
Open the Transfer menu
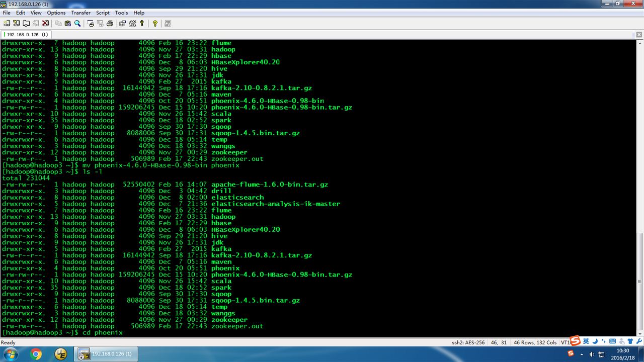click(x=81, y=13)
